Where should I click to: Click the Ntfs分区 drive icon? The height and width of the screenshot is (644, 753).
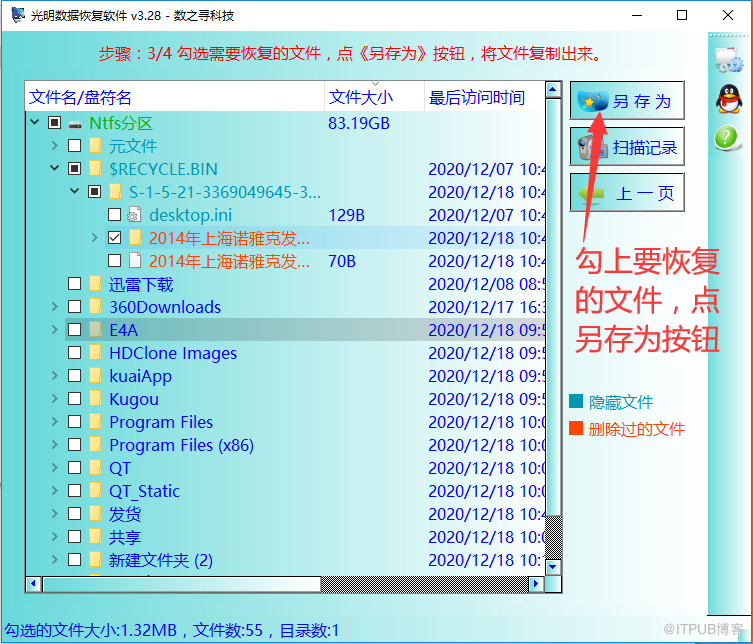[x=75, y=124]
